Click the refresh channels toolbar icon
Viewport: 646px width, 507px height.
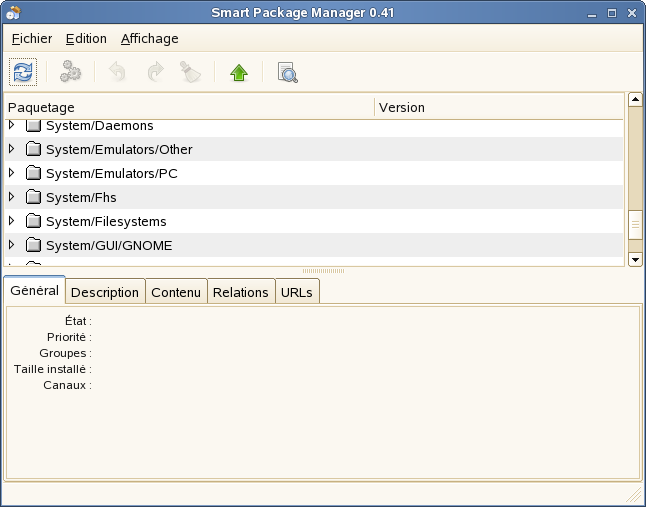pyautogui.click(x=22, y=72)
